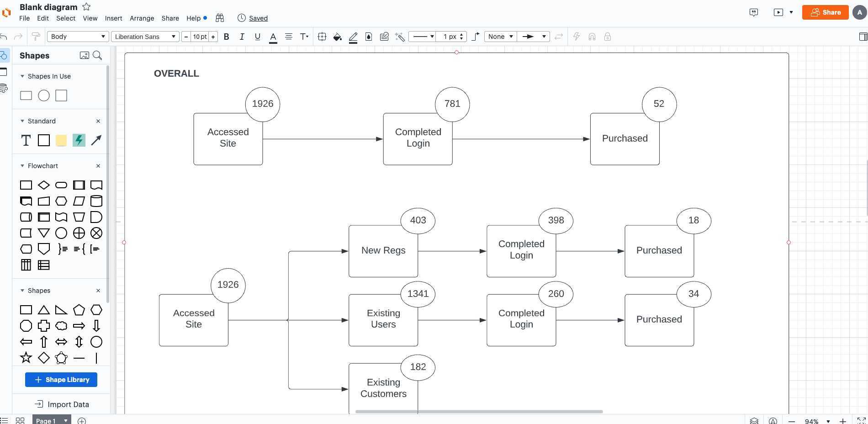Image resolution: width=868 pixels, height=424 pixels.
Task: Select the Fill Color tool
Action: [338, 37]
